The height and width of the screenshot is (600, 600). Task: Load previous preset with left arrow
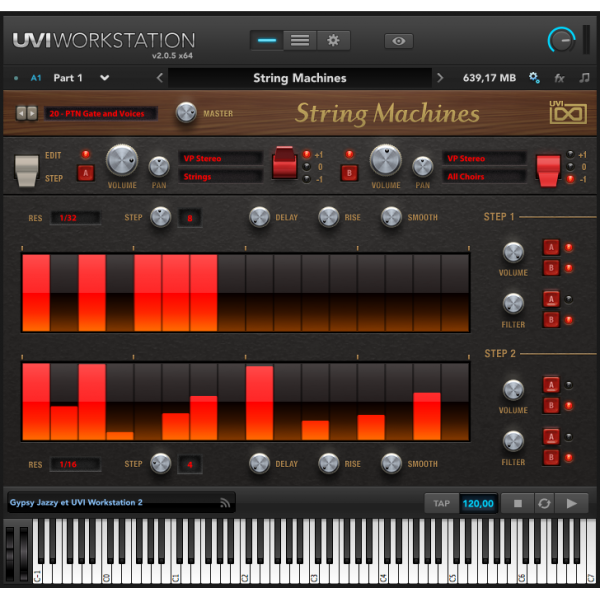pyautogui.click(x=160, y=78)
